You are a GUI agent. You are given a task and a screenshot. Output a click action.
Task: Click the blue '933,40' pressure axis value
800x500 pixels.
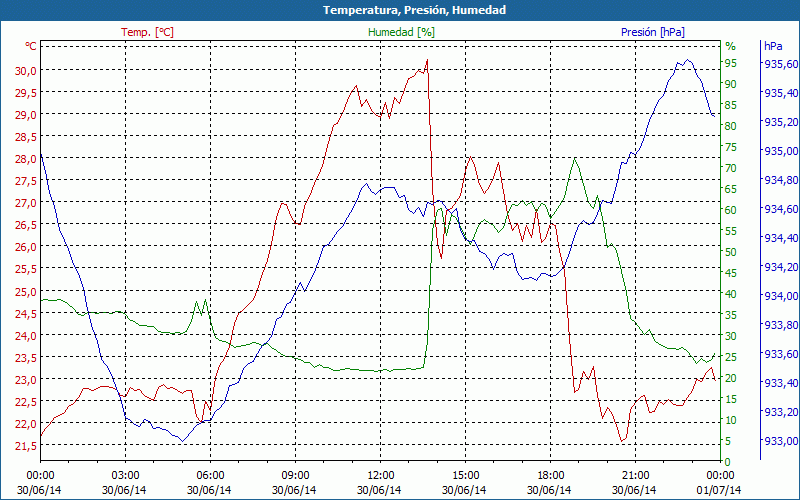click(781, 383)
